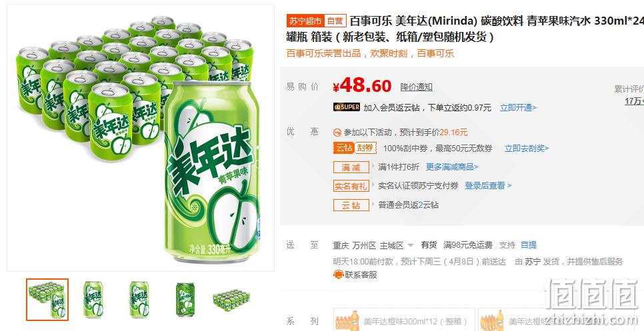This screenshot has height=331, width=644.
Task: Click the 降价通知 price drop link
Action: pyautogui.click(x=417, y=87)
